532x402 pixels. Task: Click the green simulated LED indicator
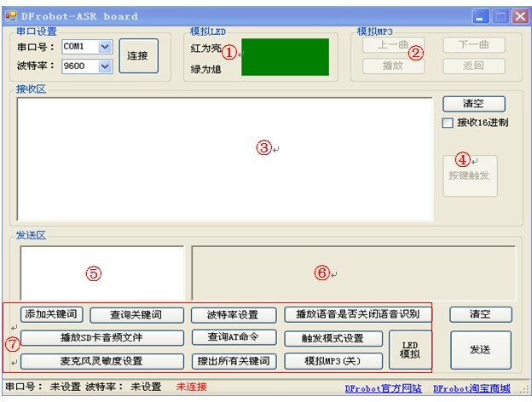(285, 57)
